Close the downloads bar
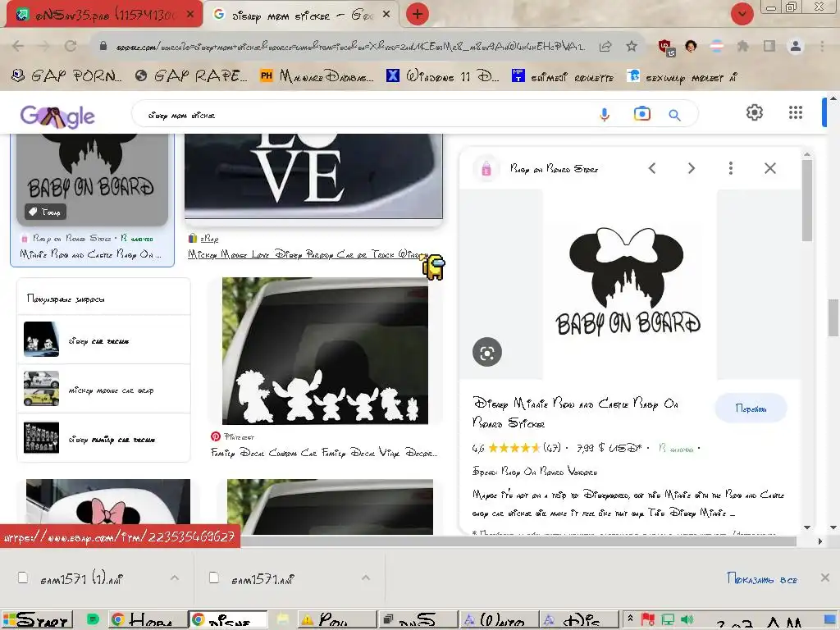 pyautogui.click(x=825, y=577)
